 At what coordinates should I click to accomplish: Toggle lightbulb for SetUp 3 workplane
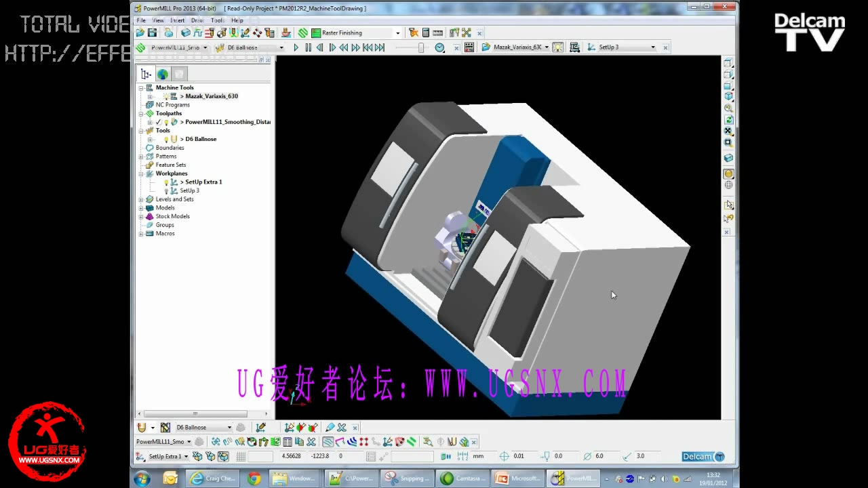point(166,191)
